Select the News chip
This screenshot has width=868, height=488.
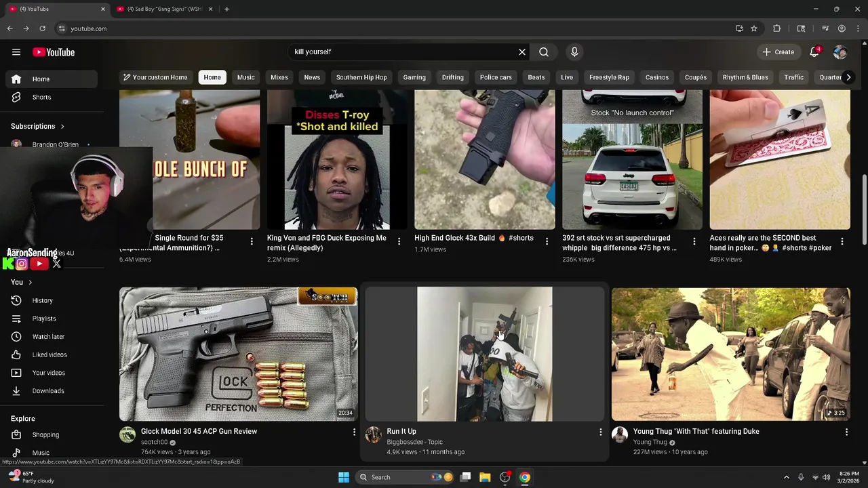[312, 77]
